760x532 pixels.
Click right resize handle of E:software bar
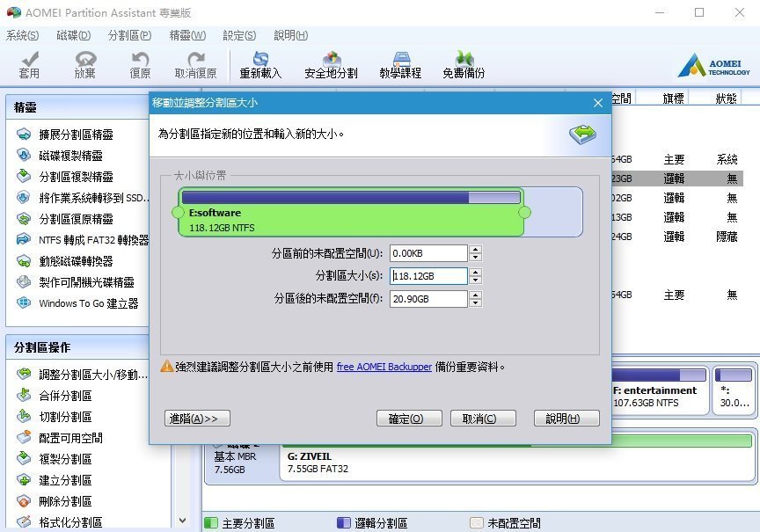[x=524, y=212]
